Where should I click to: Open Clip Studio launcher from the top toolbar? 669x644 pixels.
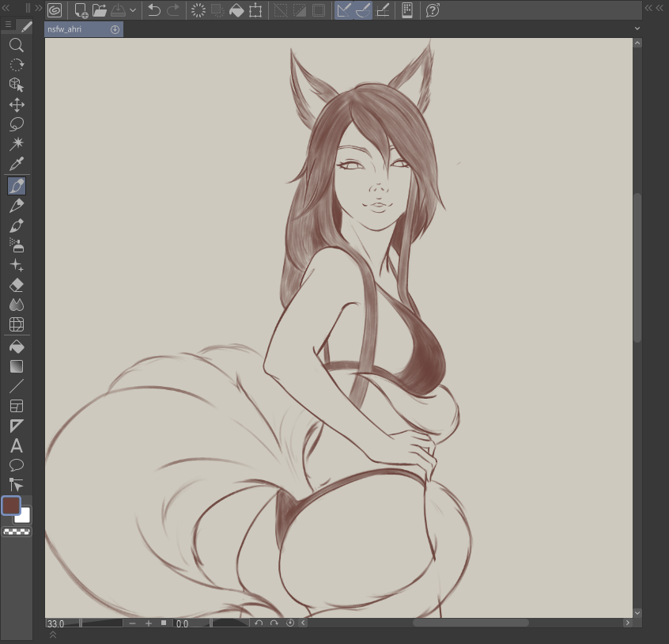tap(55, 10)
